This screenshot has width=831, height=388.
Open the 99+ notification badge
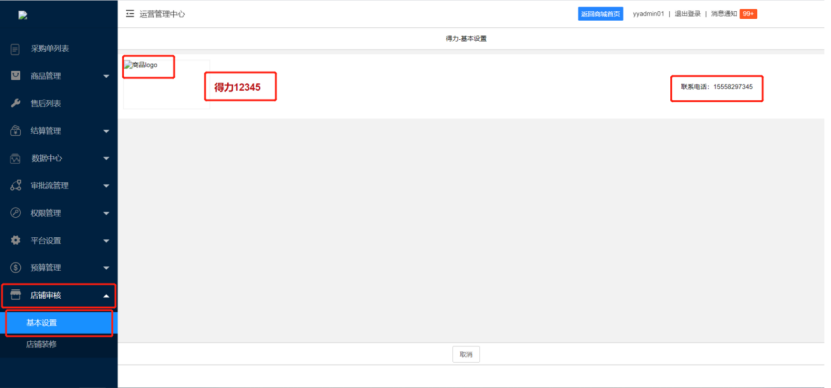[748, 14]
